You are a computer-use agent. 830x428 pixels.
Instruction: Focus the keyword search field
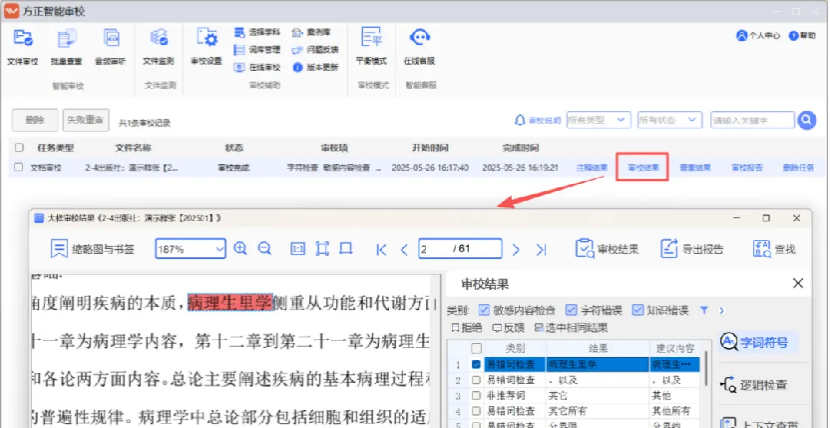(752, 120)
